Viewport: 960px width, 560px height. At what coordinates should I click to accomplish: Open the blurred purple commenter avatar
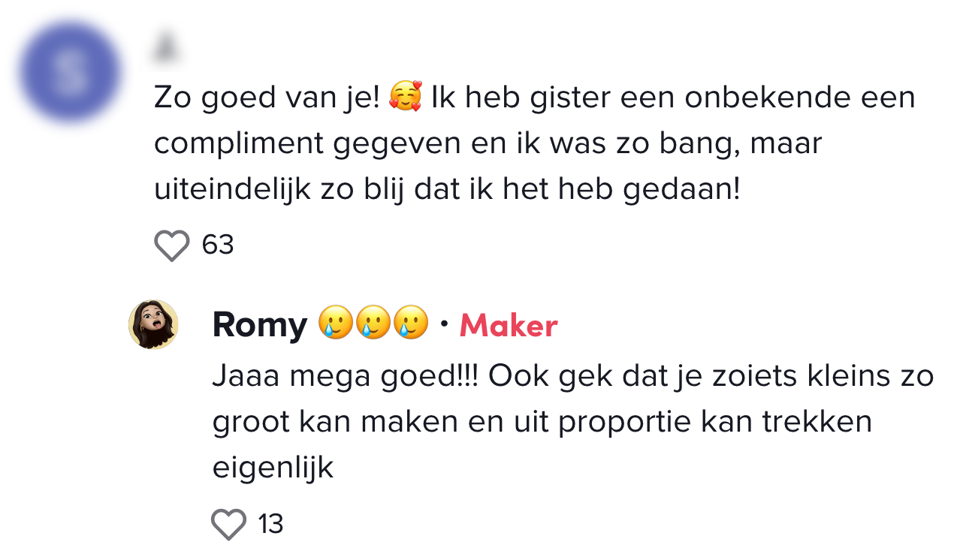coord(71,73)
